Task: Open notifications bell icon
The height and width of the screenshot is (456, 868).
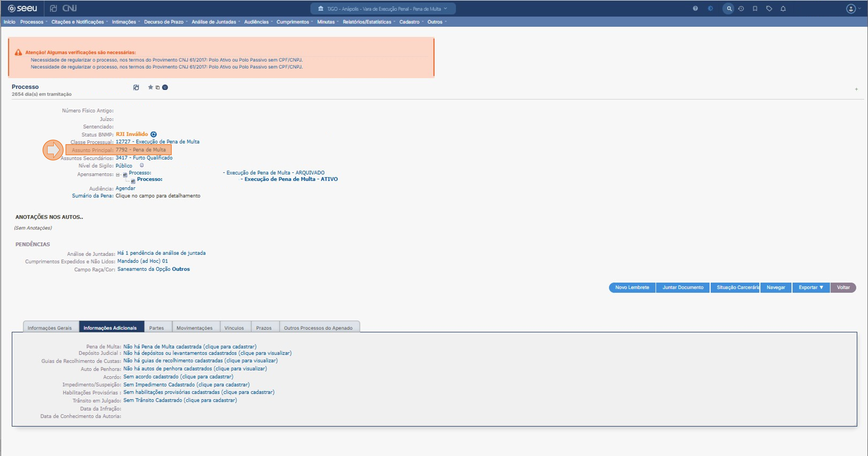Action: click(783, 8)
